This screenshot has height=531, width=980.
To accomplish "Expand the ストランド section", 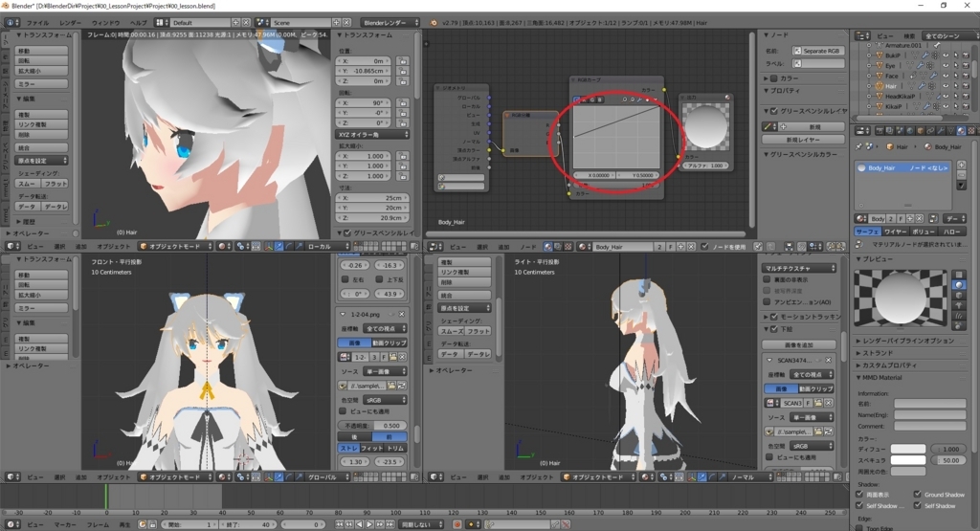I will click(x=879, y=353).
